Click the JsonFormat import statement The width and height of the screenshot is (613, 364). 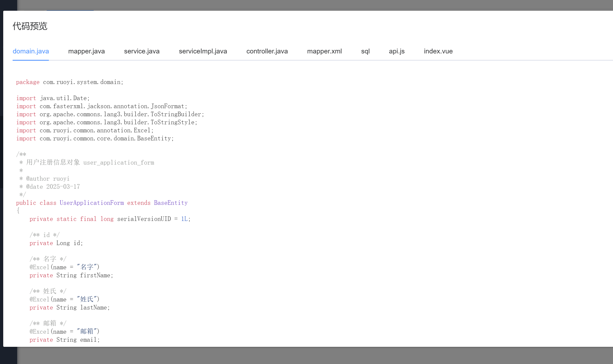pos(102,106)
